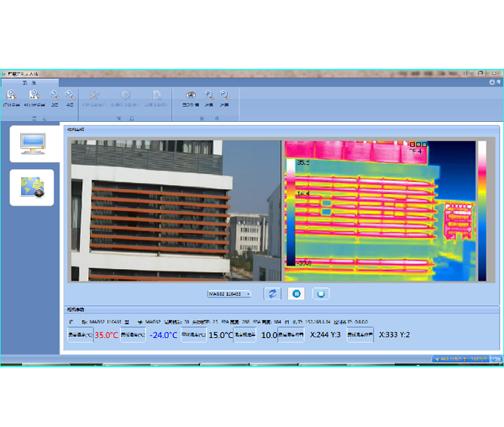Click the camera monitoring panel header above video
This screenshot has width=504, height=427.
pos(281,129)
